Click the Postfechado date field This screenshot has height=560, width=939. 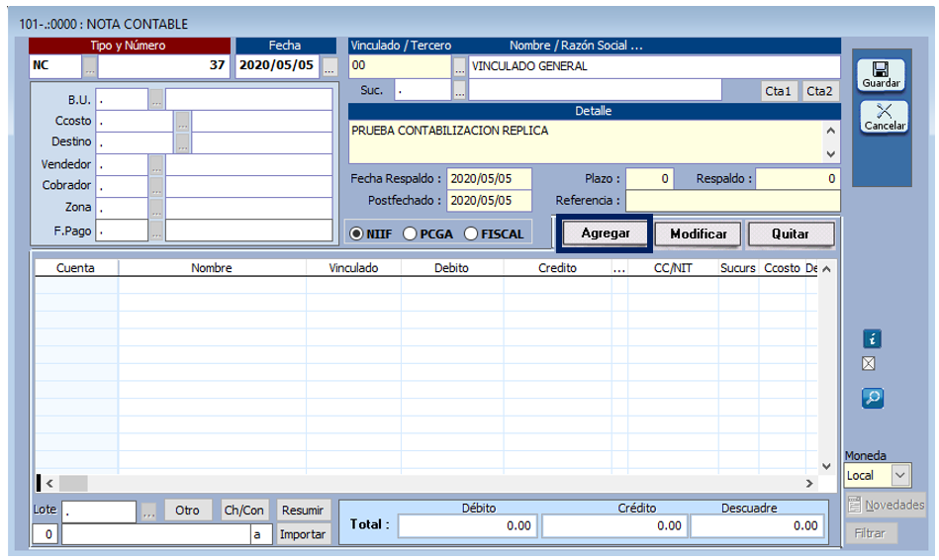click(489, 201)
